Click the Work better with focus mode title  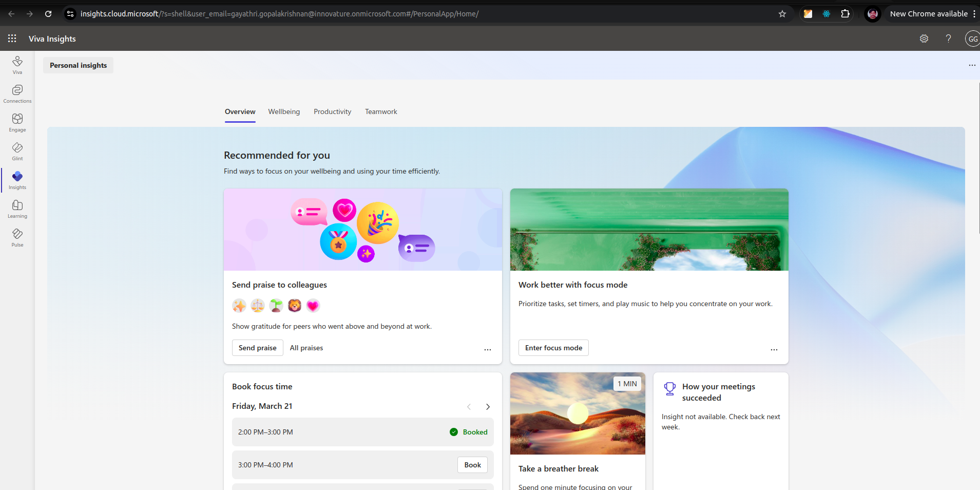pos(573,285)
